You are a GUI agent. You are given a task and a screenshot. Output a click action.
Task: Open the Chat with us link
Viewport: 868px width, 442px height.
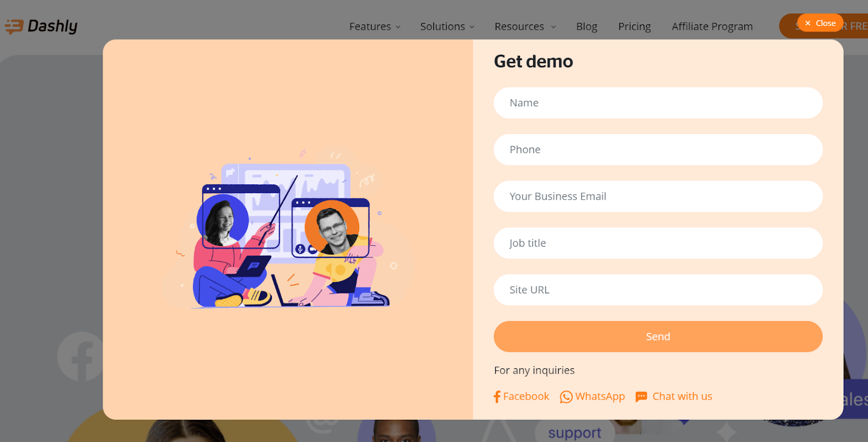682,396
